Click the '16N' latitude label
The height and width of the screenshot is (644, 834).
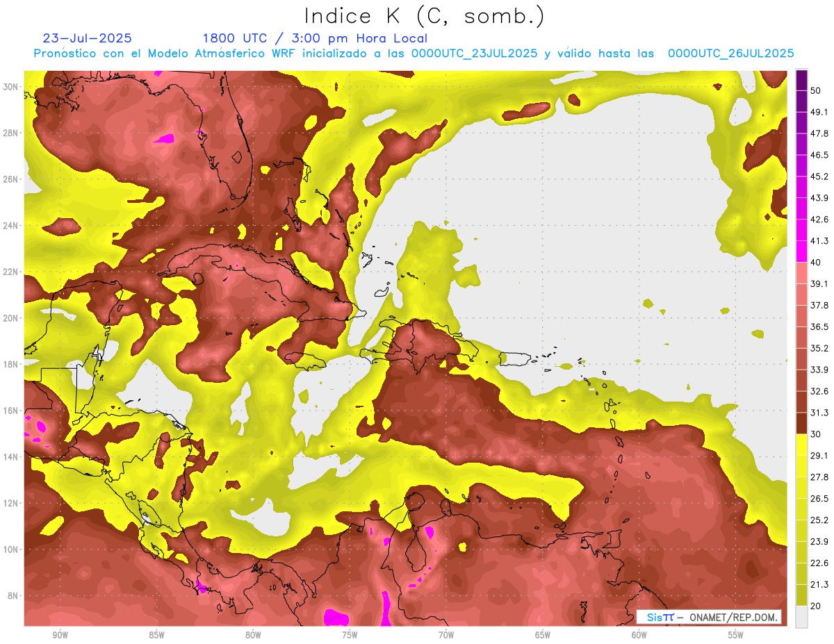point(10,411)
